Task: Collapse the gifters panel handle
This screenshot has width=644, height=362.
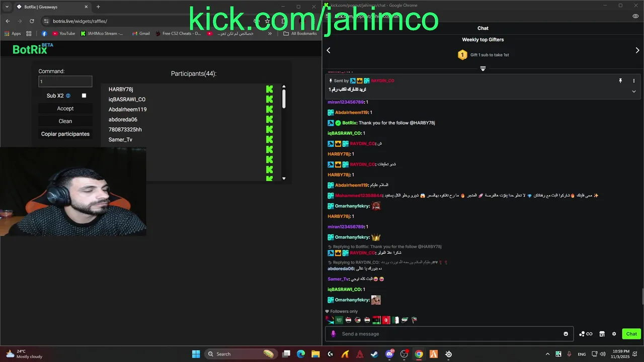Action: click(483, 68)
